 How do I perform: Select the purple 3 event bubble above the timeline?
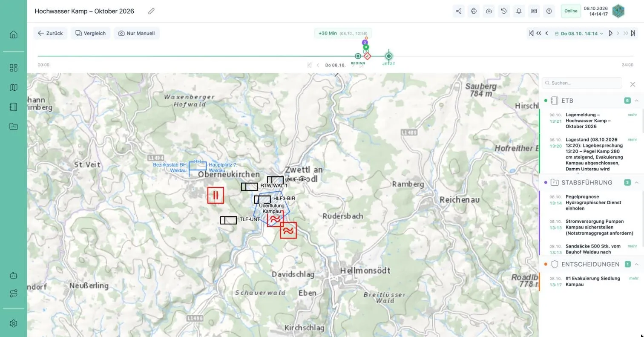pos(365,42)
